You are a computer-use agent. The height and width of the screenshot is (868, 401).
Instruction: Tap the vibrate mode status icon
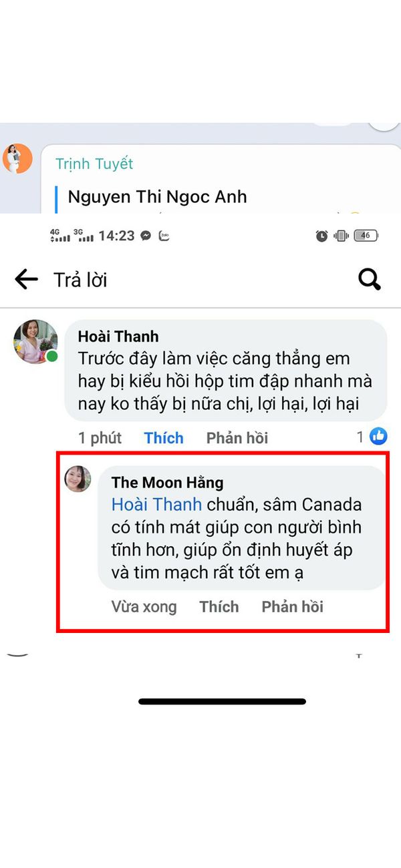[341, 236]
